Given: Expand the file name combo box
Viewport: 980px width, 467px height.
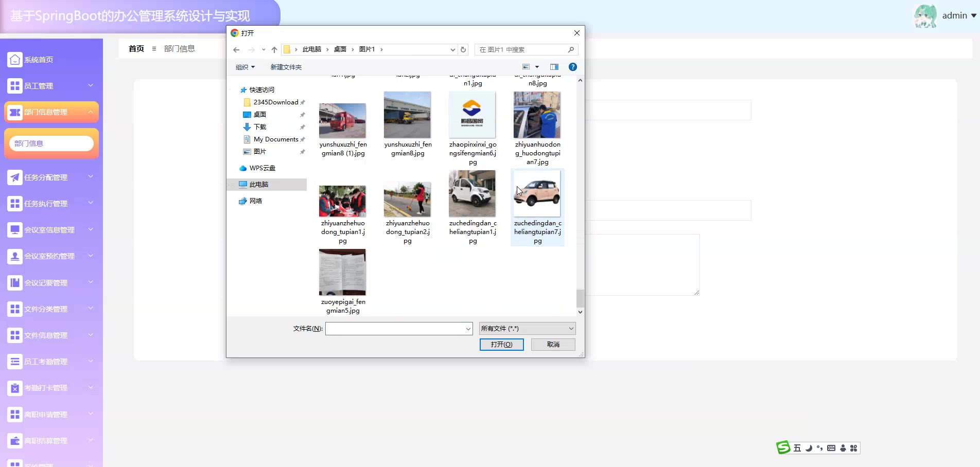Looking at the screenshot, I should click(x=468, y=329).
